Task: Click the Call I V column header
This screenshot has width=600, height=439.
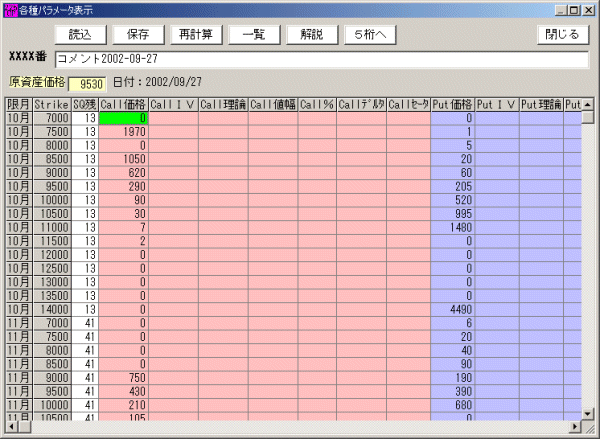Action: coord(173,104)
